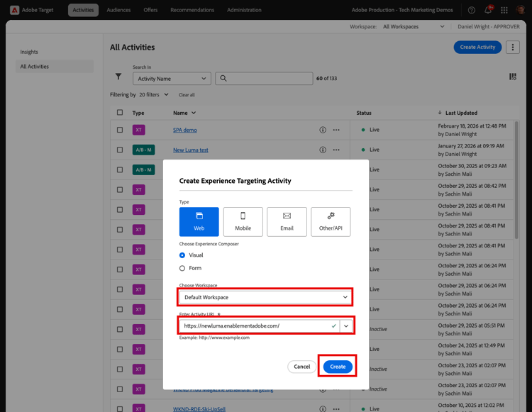Click the XT badge of SPA demo
Viewport: 532px width, 412px height.
point(139,130)
